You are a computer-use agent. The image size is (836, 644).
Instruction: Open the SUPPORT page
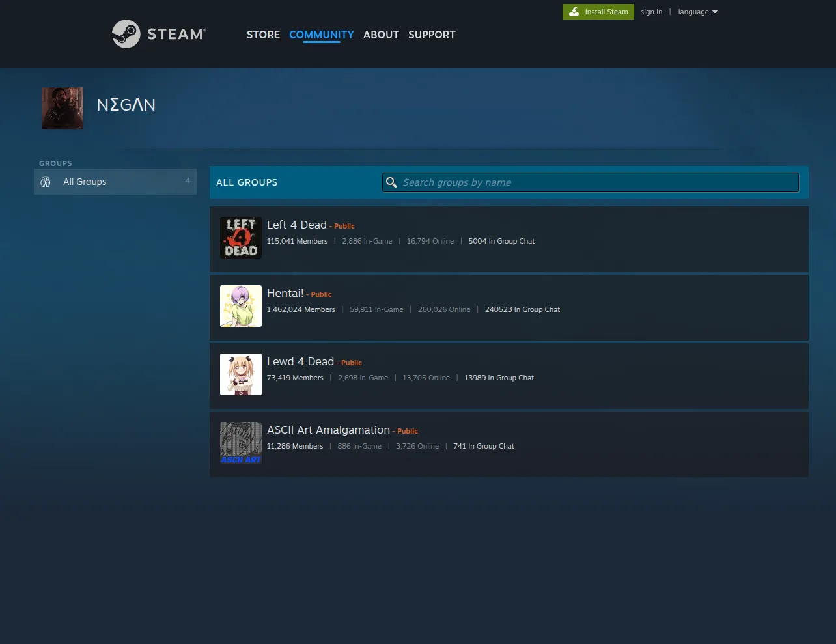pyautogui.click(x=432, y=35)
